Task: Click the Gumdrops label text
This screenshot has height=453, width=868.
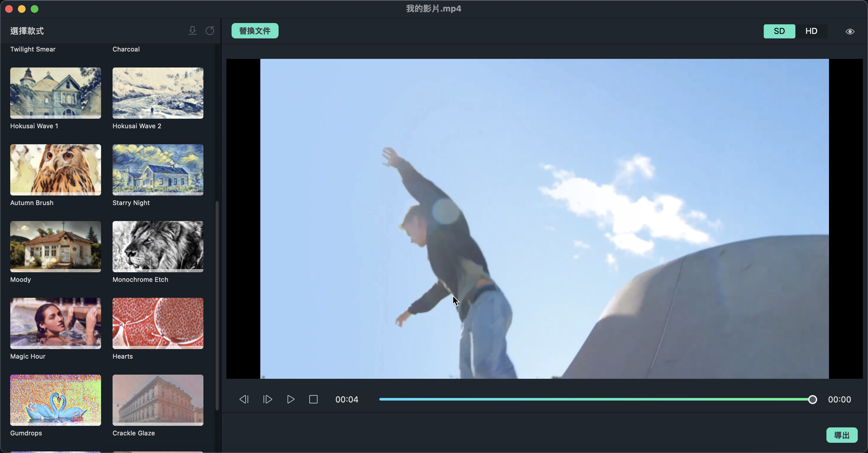Action: (x=26, y=433)
